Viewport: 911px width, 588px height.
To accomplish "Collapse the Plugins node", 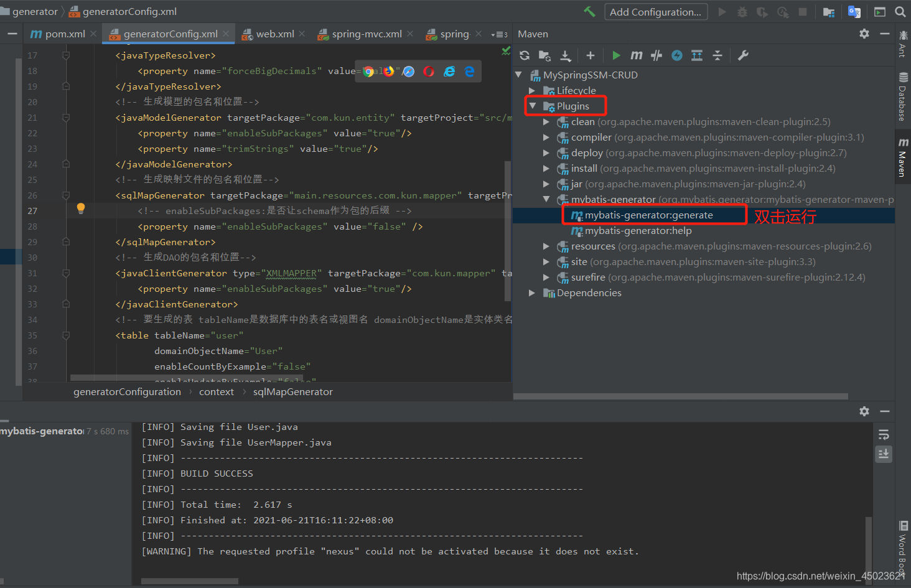I will [532, 106].
